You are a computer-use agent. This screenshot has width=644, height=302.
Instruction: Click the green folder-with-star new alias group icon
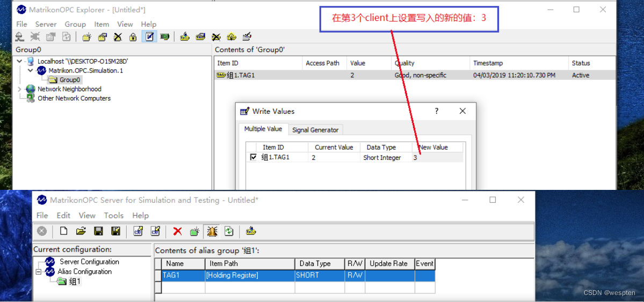click(x=194, y=231)
